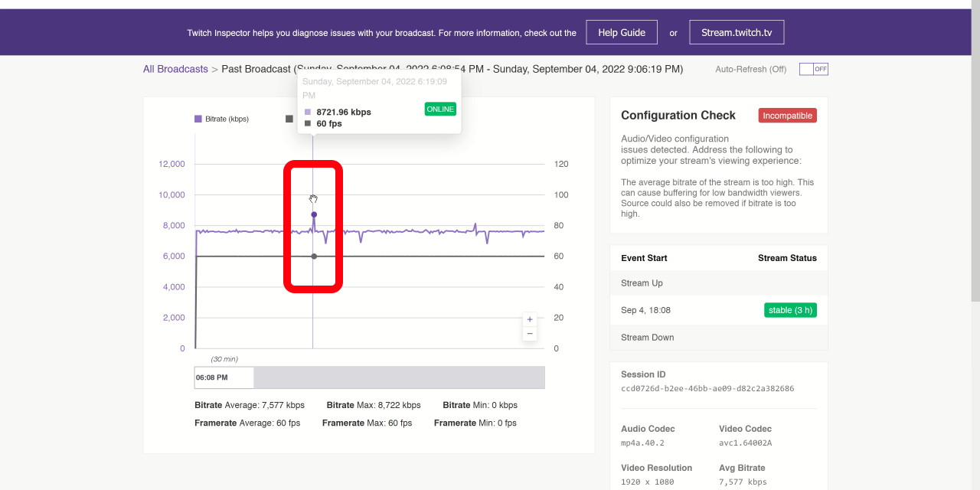Click the gray framerate legend square
Screen dimensions: 980x490
tap(289, 119)
